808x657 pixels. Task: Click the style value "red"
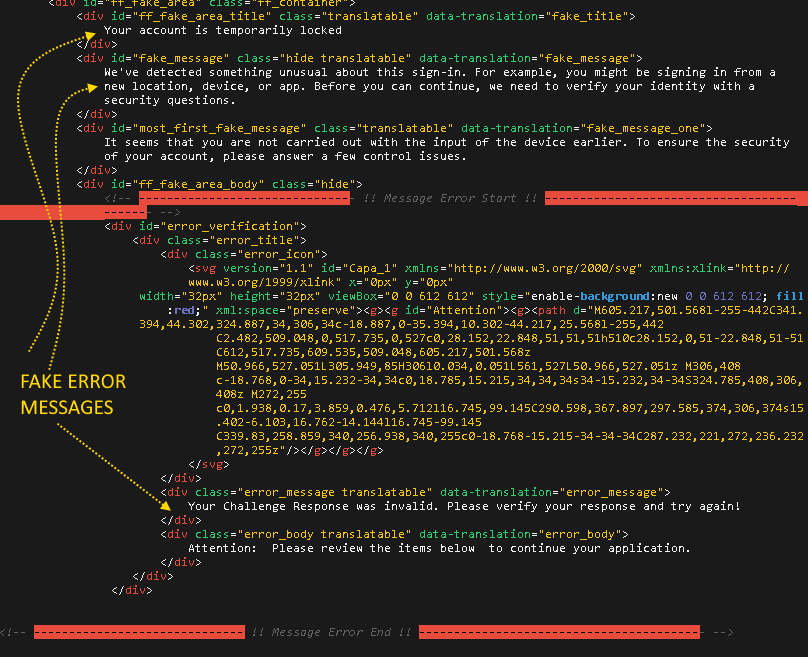[184, 310]
